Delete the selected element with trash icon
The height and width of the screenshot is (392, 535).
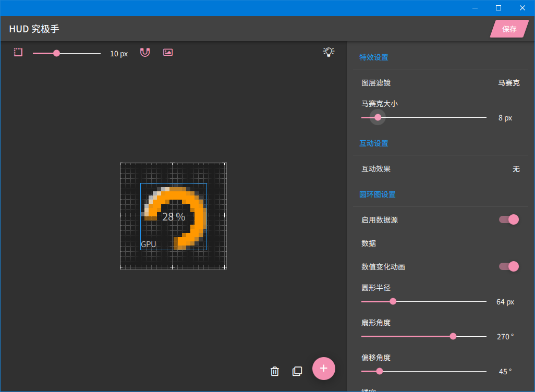click(275, 371)
